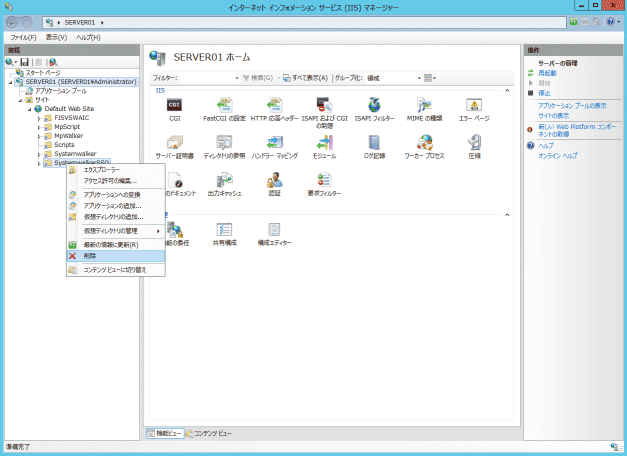The height and width of the screenshot is (456, 627).
Task: Expand the MpWalker tree node
Action: click(39, 136)
